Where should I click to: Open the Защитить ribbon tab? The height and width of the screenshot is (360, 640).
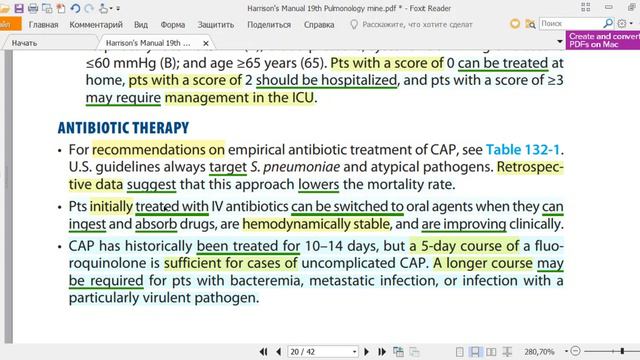pyautogui.click(x=216, y=24)
